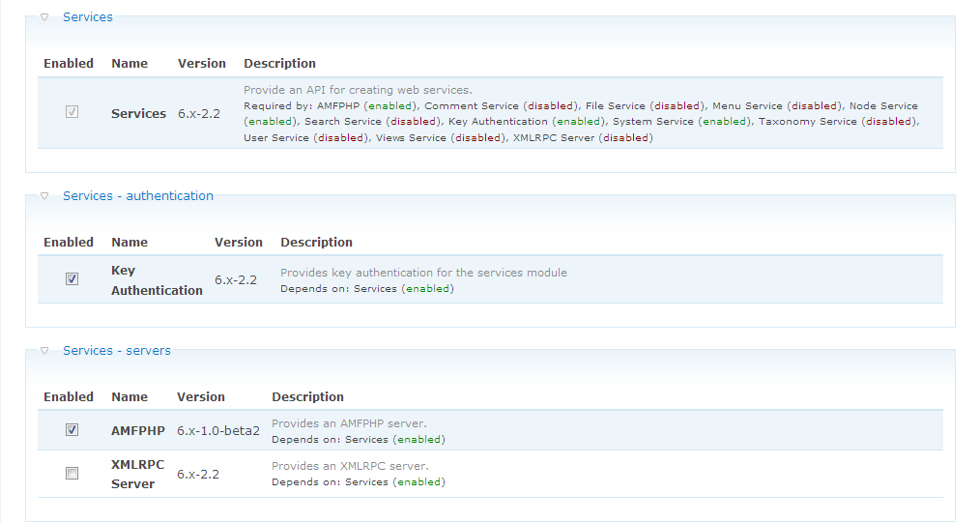Uncheck the Key Authentication checkbox
This screenshot has height=523, width=980.
[x=72, y=278]
